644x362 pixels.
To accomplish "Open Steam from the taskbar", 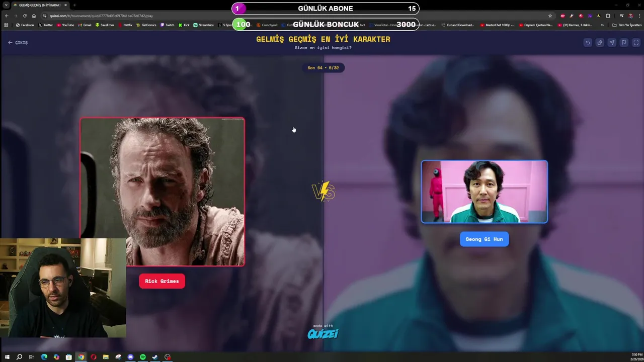I will click(x=155, y=357).
